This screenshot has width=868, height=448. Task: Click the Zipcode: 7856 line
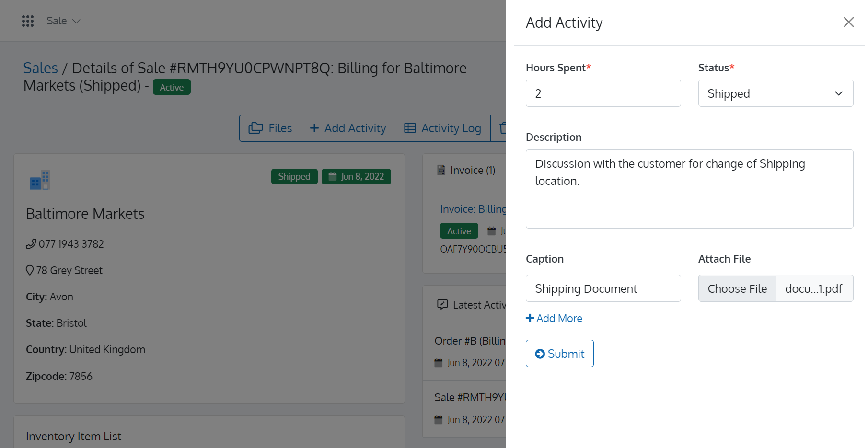pos(59,376)
